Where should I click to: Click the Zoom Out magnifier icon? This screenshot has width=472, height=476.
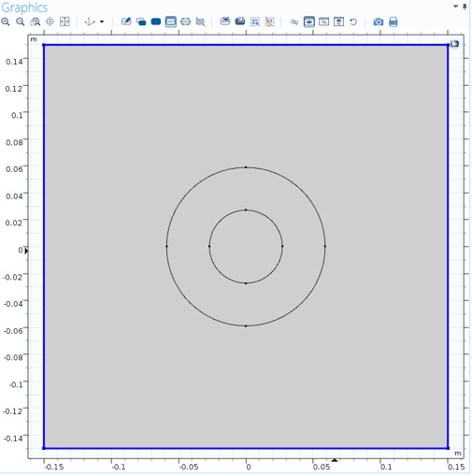pos(21,22)
